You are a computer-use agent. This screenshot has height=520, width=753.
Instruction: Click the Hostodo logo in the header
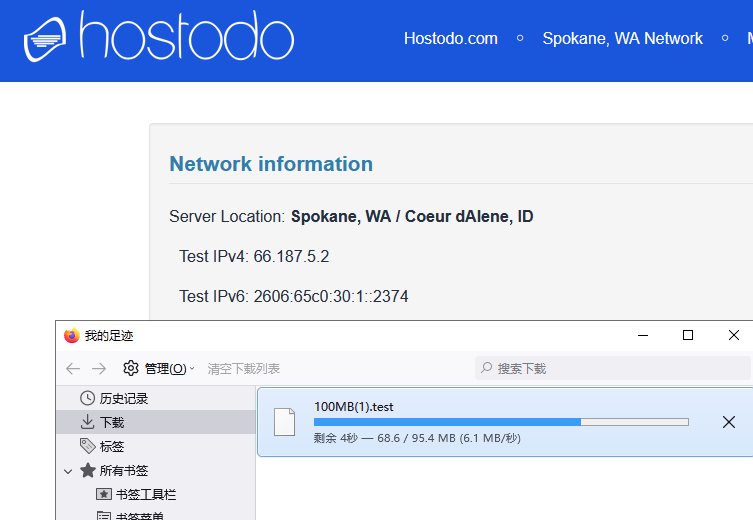[159, 36]
